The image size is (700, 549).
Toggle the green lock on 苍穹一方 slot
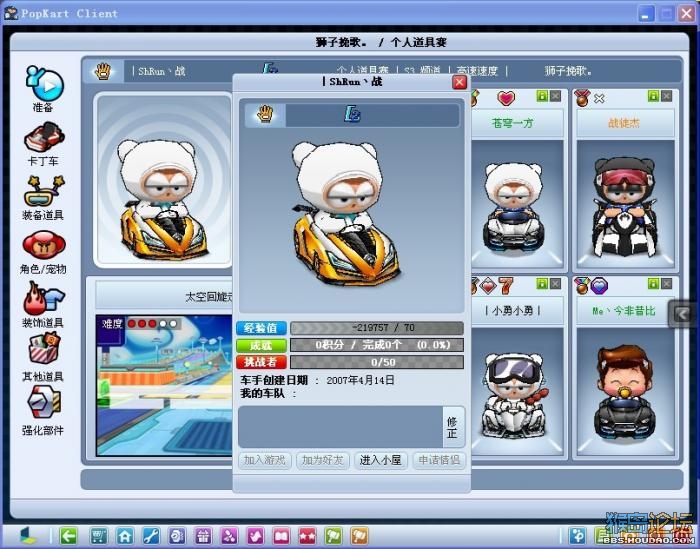(x=542, y=96)
